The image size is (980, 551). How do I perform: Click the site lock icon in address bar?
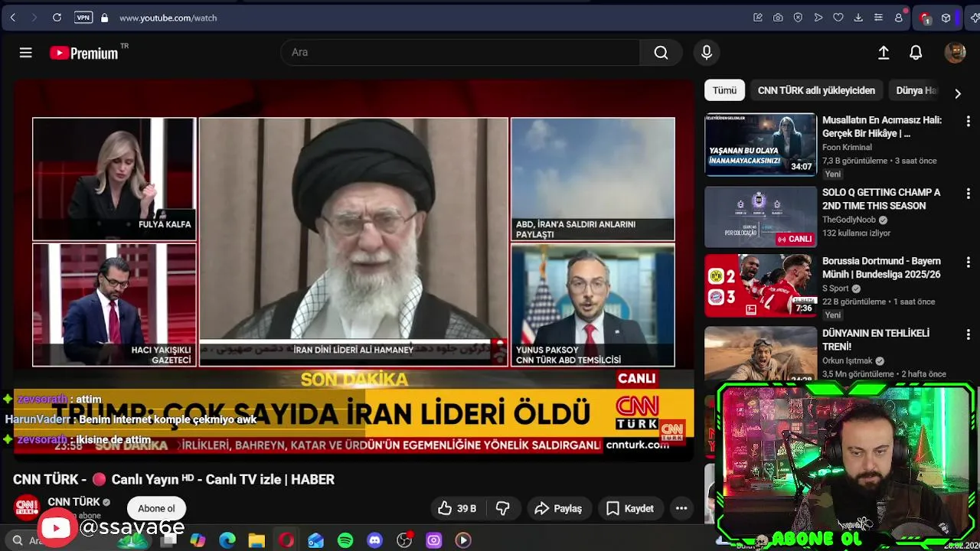tap(104, 18)
